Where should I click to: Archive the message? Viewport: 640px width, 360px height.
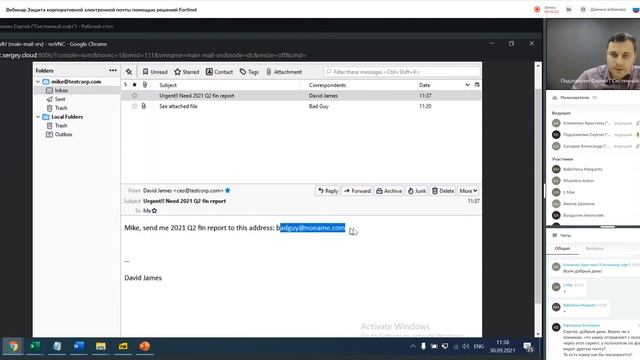(x=389, y=191)
